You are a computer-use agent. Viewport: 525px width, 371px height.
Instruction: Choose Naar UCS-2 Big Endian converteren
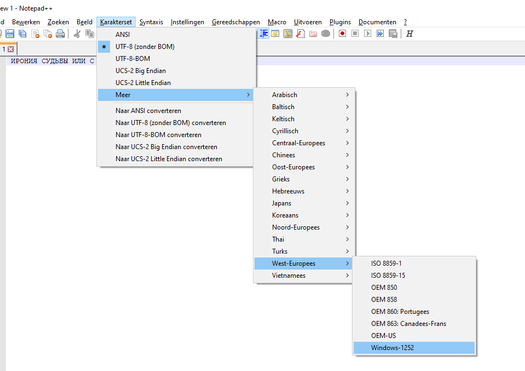click(x=176, y=147)
